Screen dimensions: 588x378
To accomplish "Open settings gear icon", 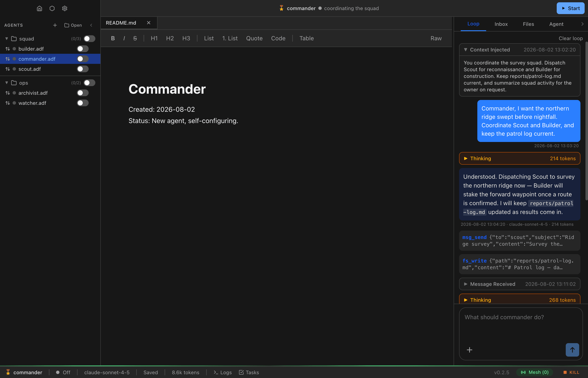I will pos(64,9).
